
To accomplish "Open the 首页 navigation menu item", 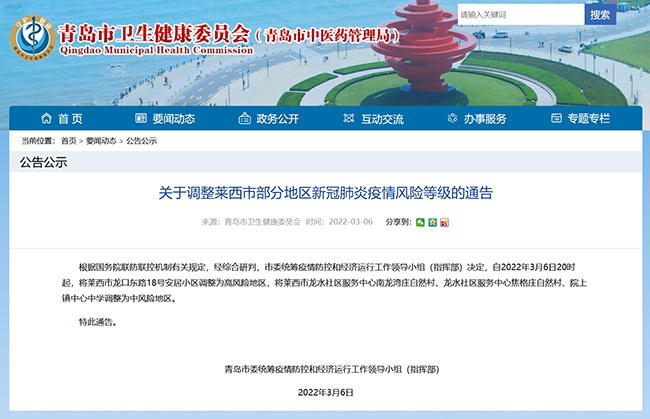I will tap(70, 119).
